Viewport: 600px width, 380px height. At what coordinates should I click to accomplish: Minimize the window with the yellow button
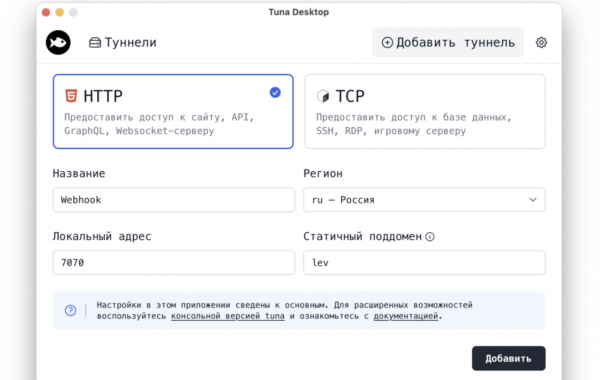60,12
